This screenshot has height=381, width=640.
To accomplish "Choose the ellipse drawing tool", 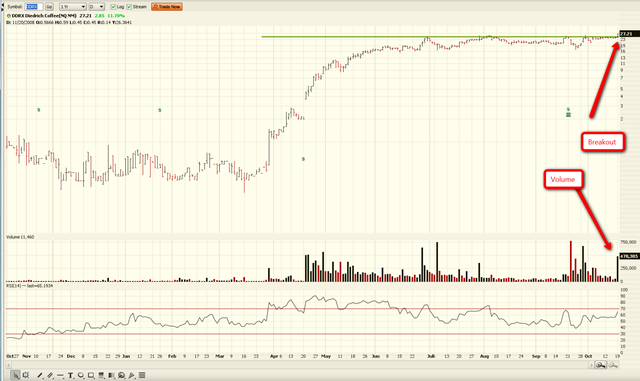I will 81,375.
